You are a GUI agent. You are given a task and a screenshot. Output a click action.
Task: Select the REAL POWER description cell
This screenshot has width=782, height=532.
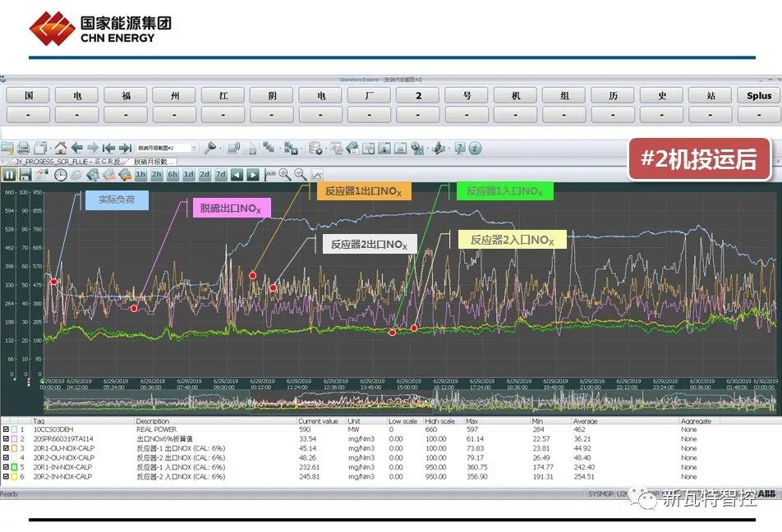coord(156,429)
